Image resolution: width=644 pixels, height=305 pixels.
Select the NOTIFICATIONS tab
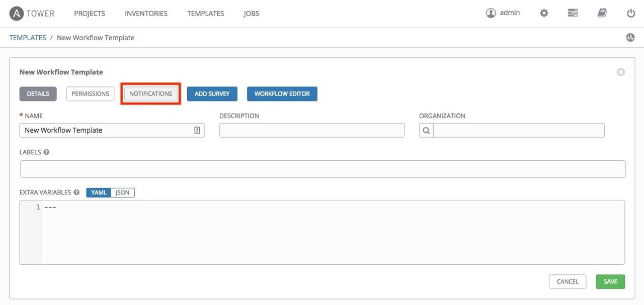click(150, 93)
